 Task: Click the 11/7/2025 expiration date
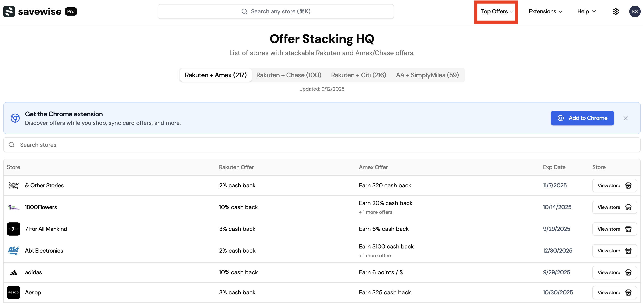pos(555,185)
